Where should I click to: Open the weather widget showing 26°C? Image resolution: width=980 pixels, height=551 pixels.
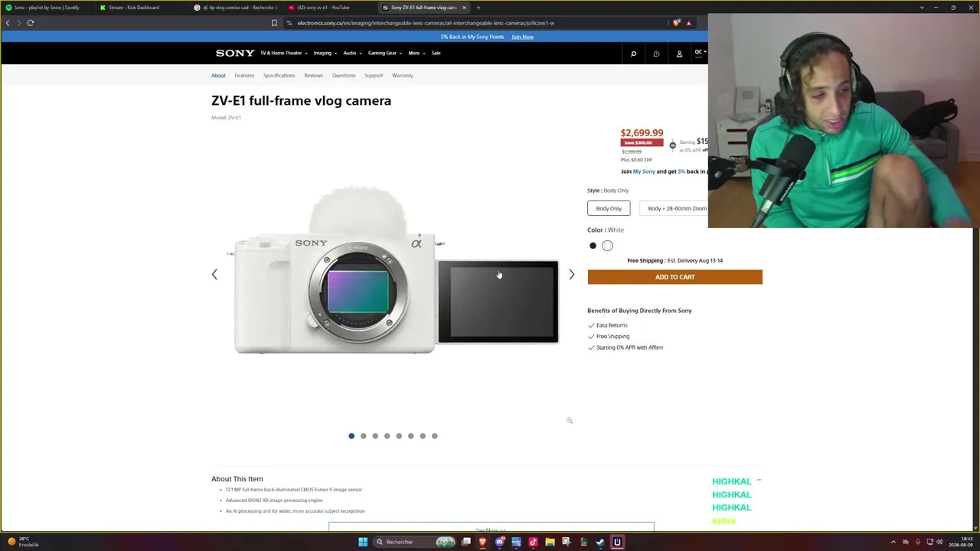pyautogui.click(x=23, y=542)
